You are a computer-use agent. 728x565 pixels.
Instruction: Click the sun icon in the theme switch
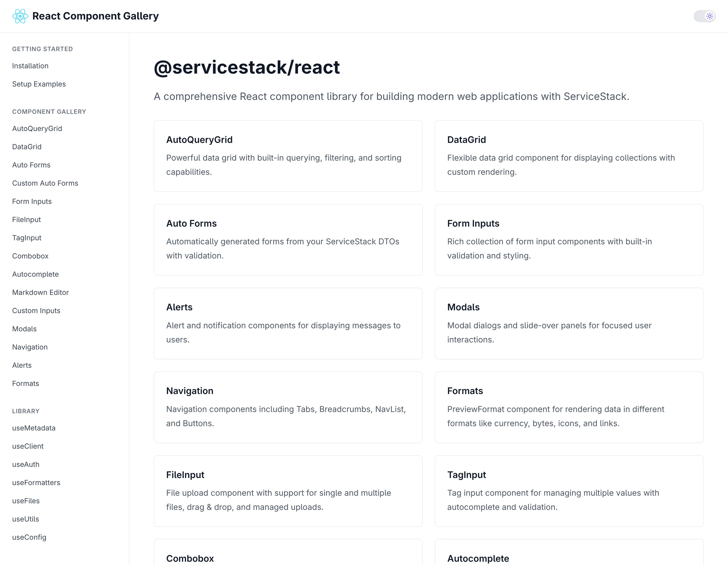click(x=709, y=16)
